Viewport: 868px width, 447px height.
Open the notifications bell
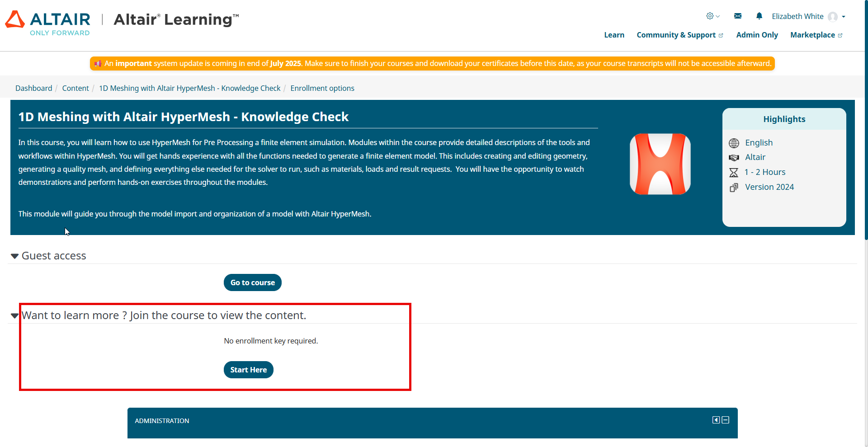tap(759, 16)
